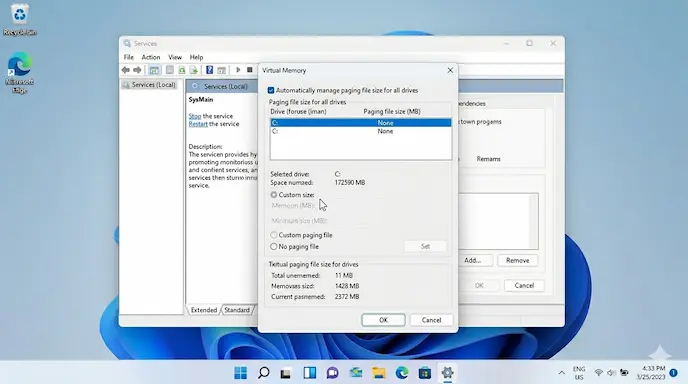
Task: Open the ENG US language indicator
Action: [579, 373]
